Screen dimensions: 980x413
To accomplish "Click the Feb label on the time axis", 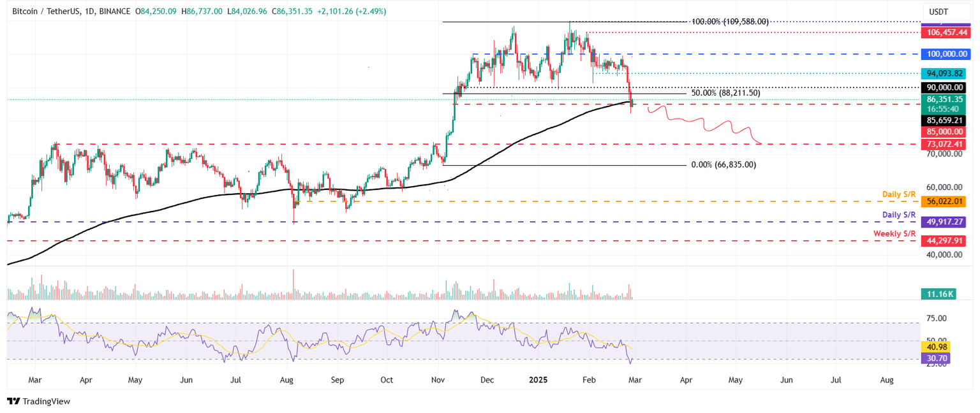I will [589, 379].
